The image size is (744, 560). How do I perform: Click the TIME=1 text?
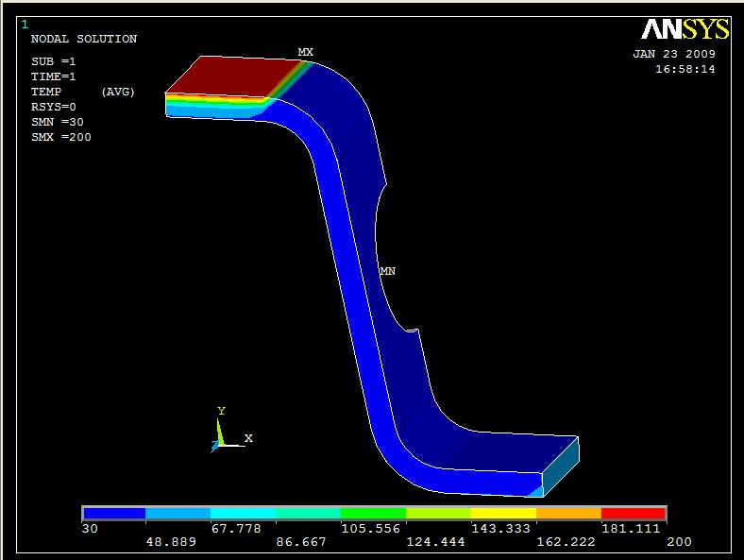54,76
